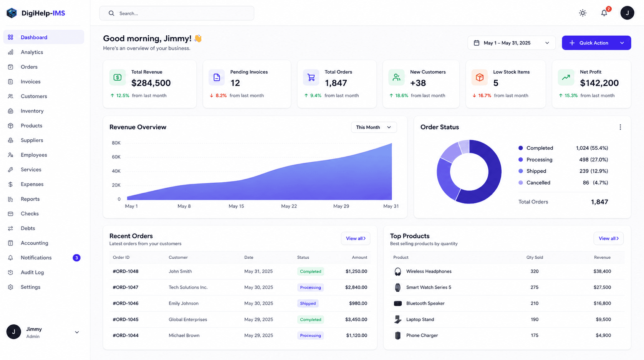Click the Completed legend color dot
This screenshot has height=360, width=644.
[521, 148]
